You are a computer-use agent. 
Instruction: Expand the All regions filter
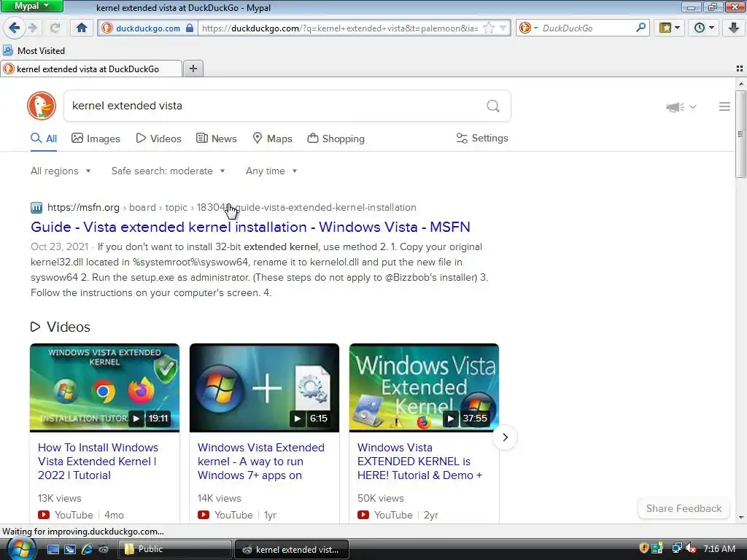[x=61, y=171]
